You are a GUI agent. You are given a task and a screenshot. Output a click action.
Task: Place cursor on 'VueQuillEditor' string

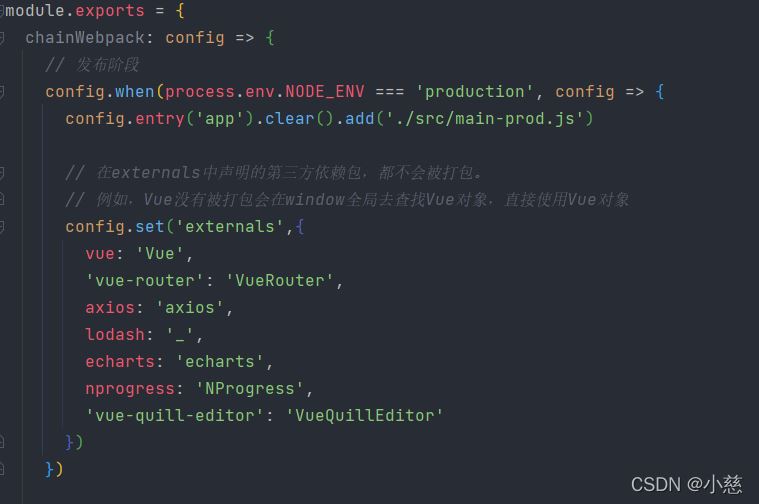pyautogui.click(x=364, y=415)
